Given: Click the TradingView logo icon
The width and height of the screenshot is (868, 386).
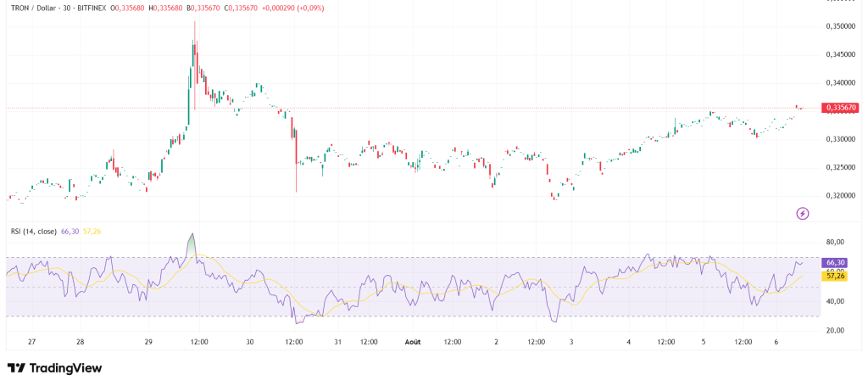Looking at the screenshot, I should 17,368.
